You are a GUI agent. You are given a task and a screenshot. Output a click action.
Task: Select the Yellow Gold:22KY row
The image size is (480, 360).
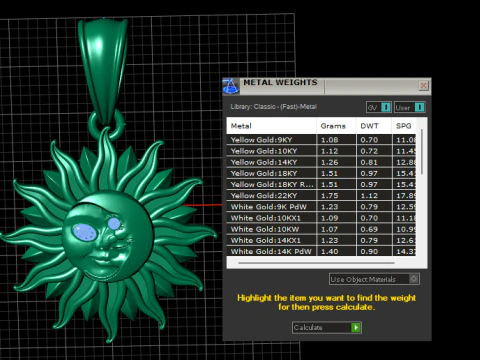pyautogui.click(x=321, y=196)
